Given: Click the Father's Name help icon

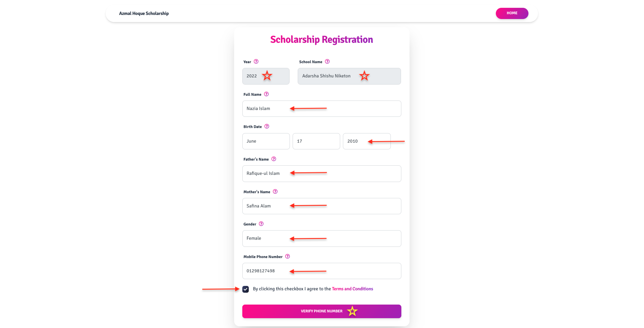Looking at the screenshot, I should [274, 159].
